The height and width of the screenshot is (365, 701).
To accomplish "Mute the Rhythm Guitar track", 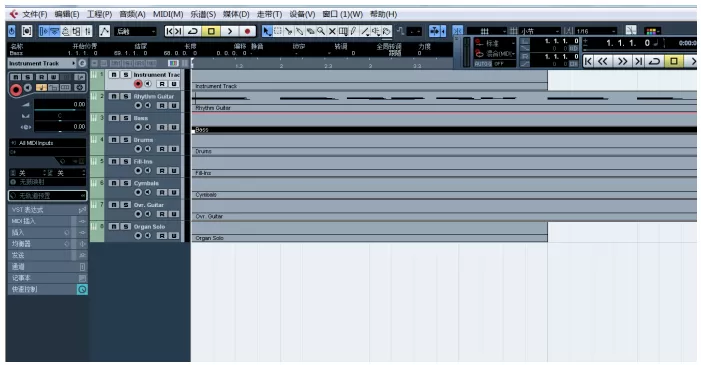I will (x=114, y=96).
